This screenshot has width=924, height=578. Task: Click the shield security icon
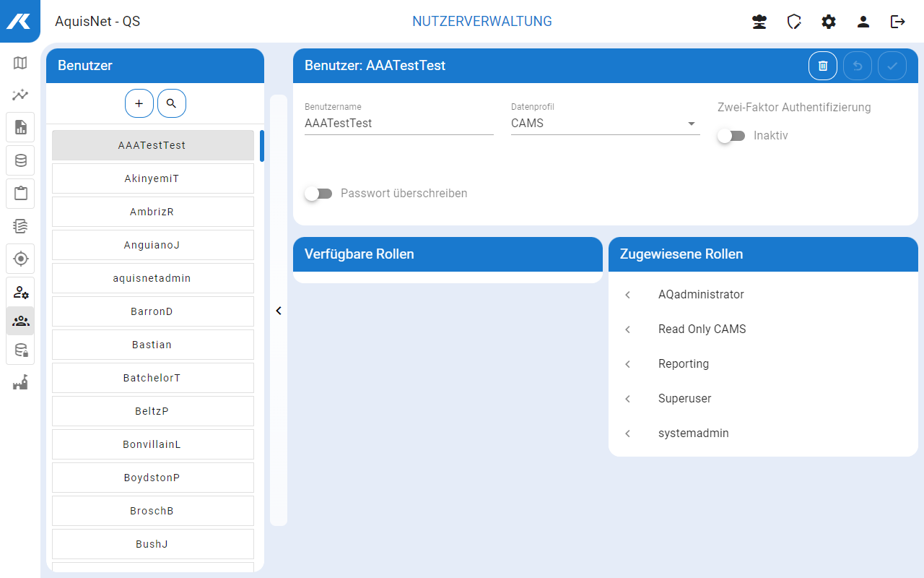[794, 22]
